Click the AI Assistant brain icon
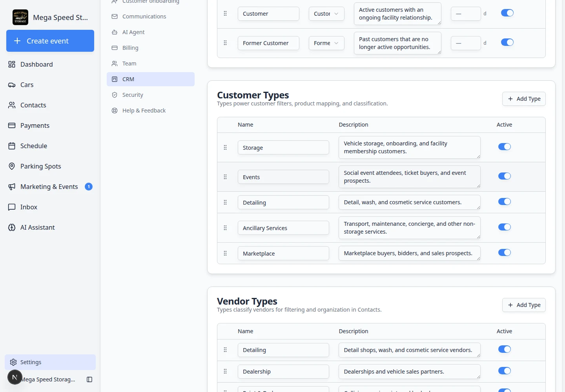 [12, 227]
